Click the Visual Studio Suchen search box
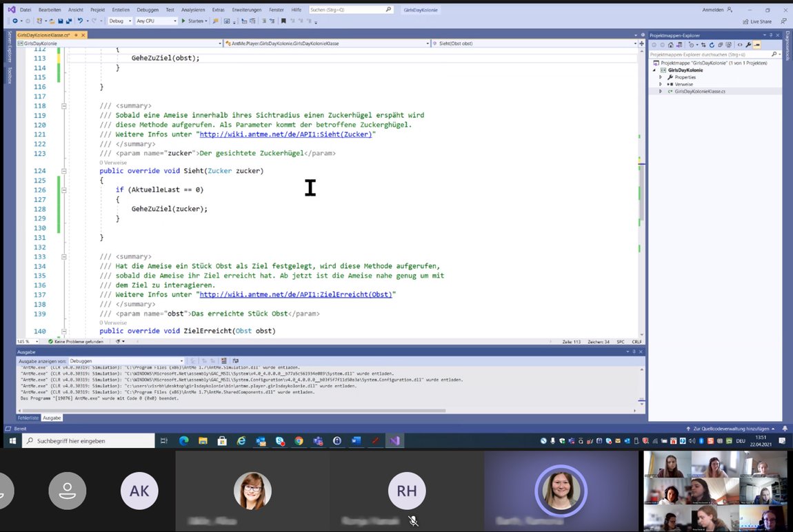Image resolution: width=793 pixels, height=532 pixels. (x=350, y=10)
